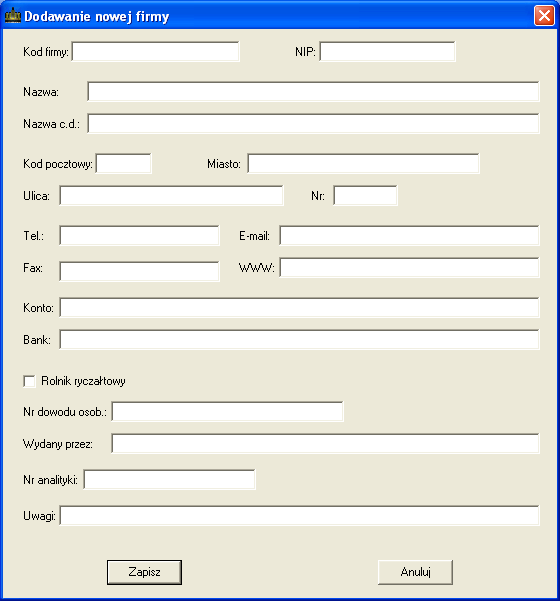Focus the Kod firmy input field
The width and height of the screenshot is (560, 601).
156,51
